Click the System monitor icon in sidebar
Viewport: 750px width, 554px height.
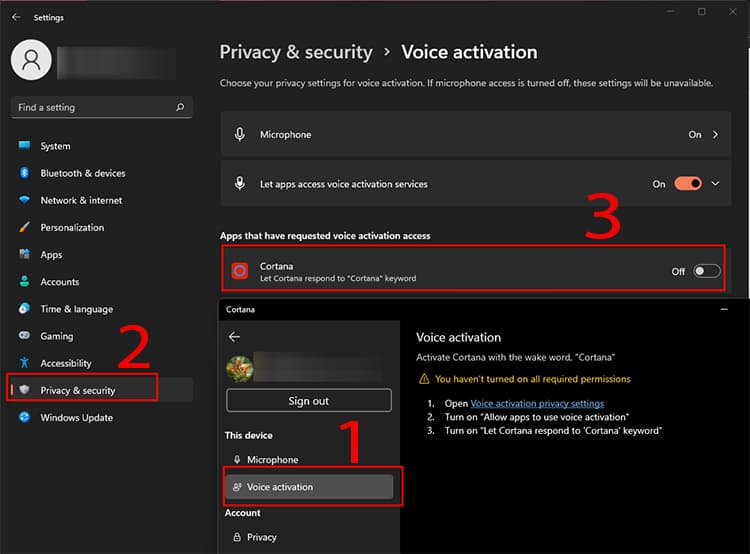(x=24, y=145)
